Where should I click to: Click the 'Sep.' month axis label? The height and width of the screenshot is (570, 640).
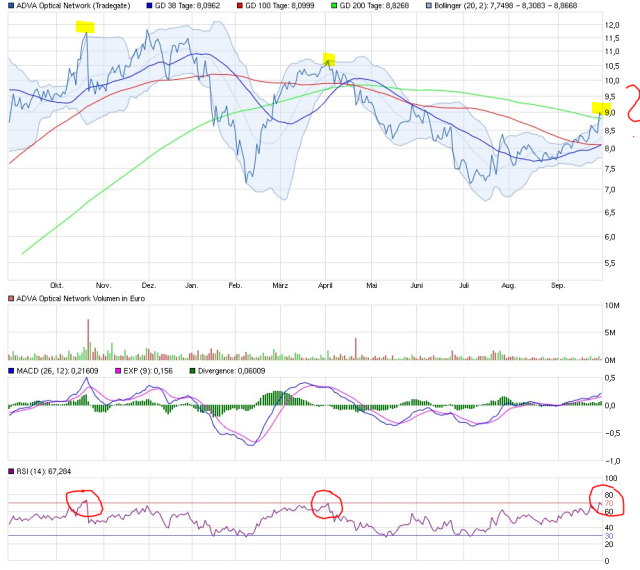pos(558,285)
